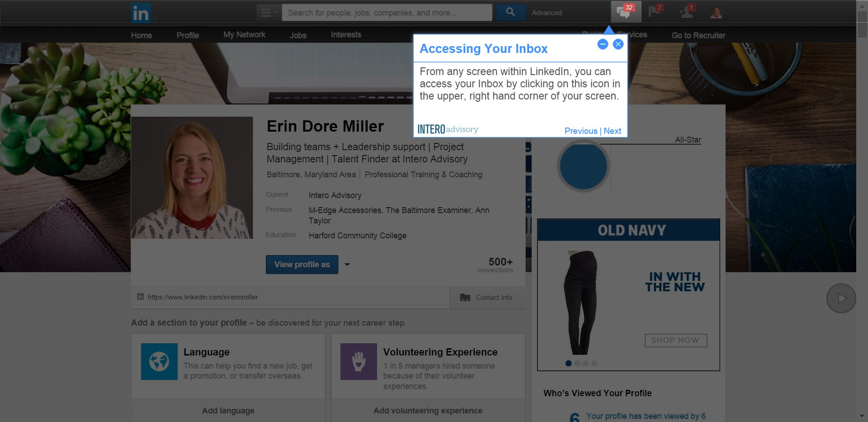Click the Language section title

[x=206, y=352]
